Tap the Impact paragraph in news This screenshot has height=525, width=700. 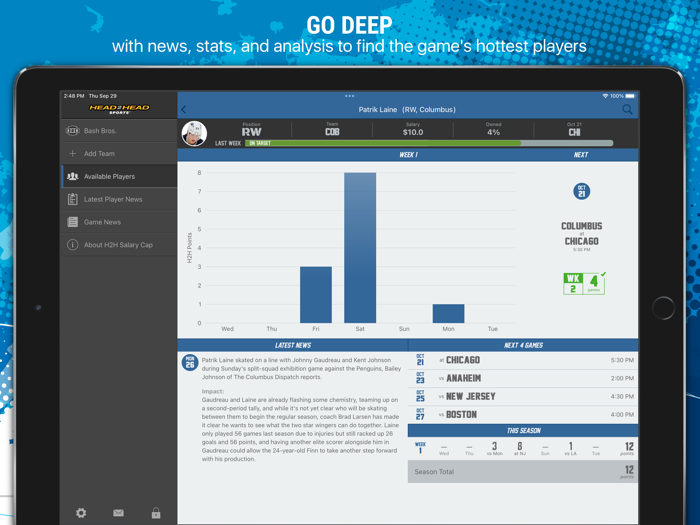[300, 425]
